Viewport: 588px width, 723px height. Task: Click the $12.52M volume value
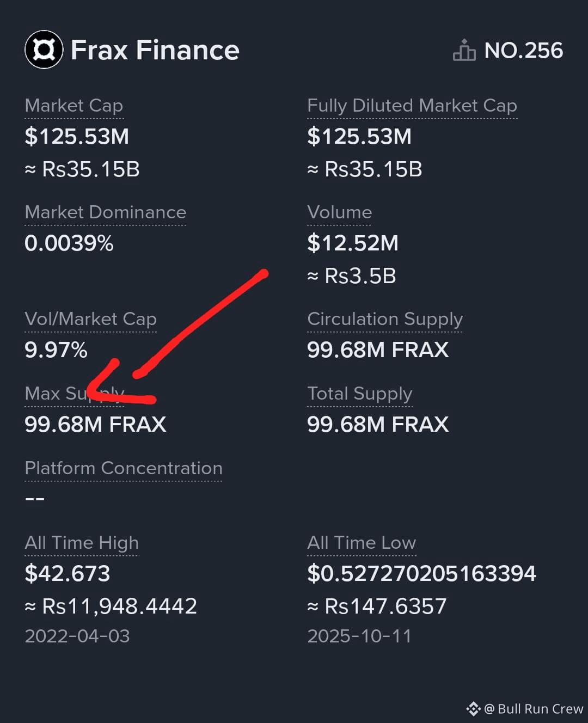pos(353,243)
